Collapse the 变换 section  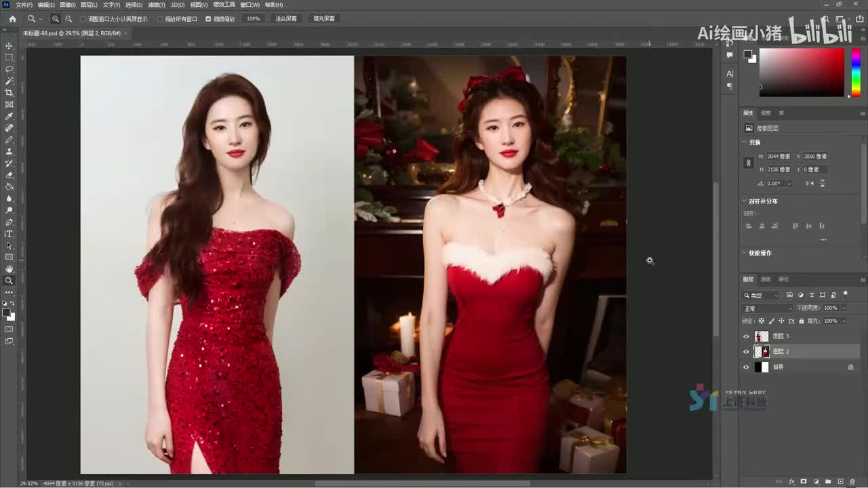click(744, 142)
